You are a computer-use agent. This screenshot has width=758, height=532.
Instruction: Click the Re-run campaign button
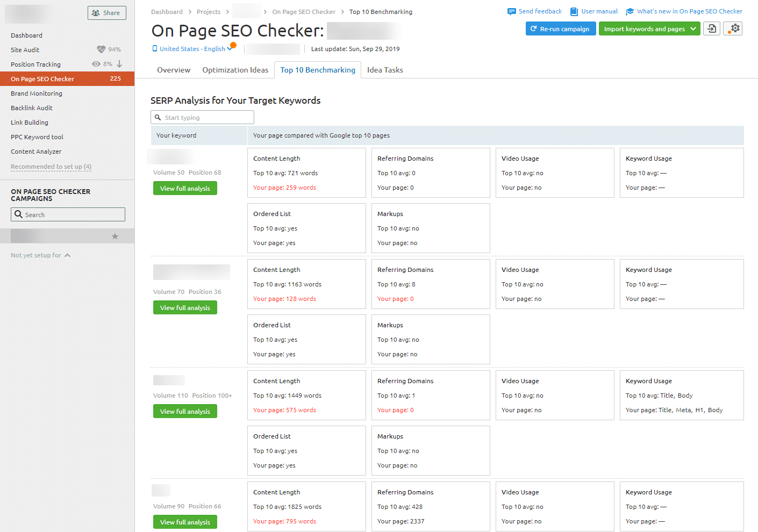[x=561, y=28]
